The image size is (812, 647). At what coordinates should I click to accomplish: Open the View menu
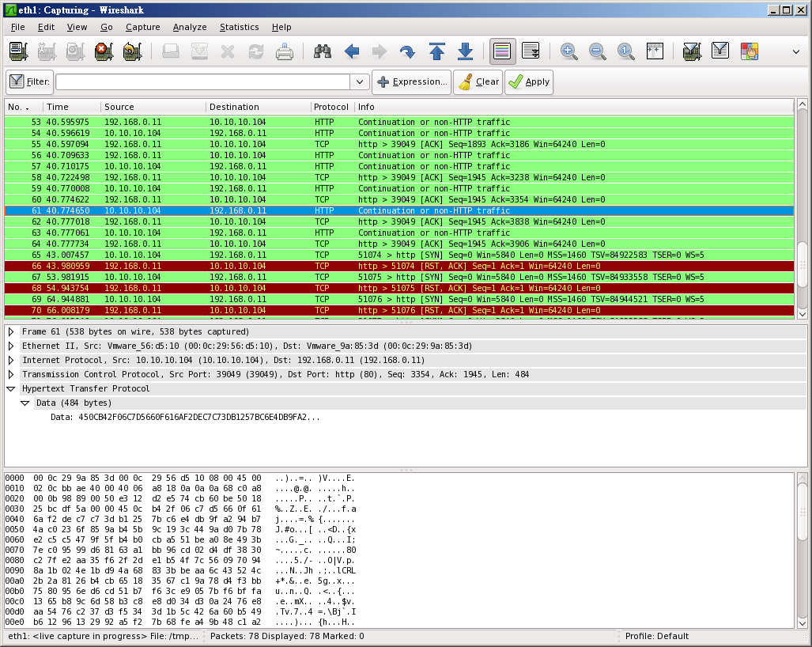click(x=77, y=27)
